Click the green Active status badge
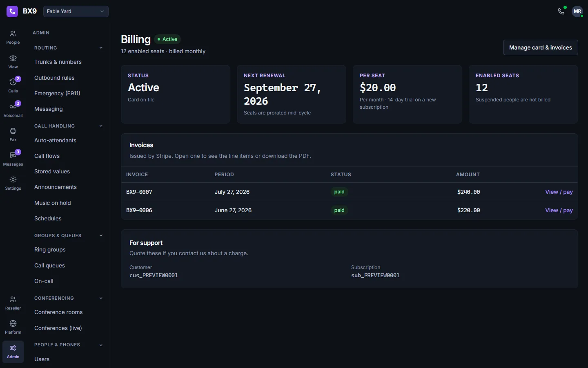The image size is (588, 368). (167, 39)
